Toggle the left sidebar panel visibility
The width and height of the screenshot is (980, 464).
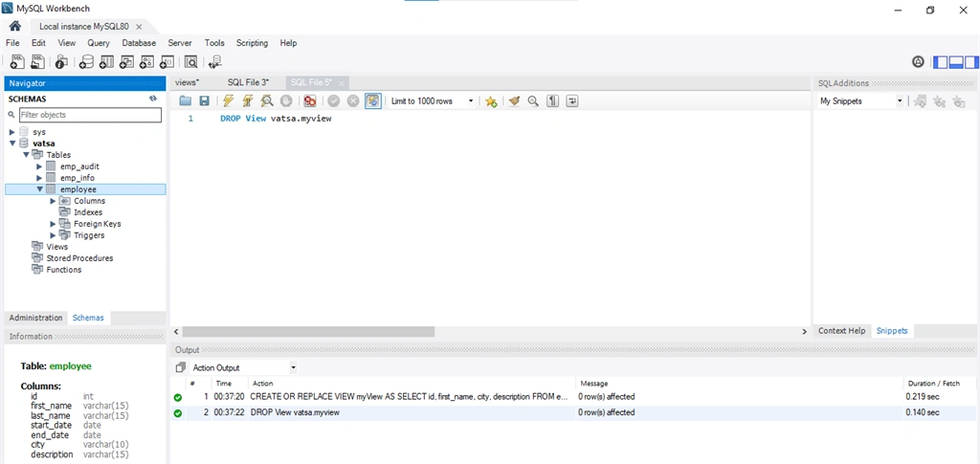(x=940, y=62)
